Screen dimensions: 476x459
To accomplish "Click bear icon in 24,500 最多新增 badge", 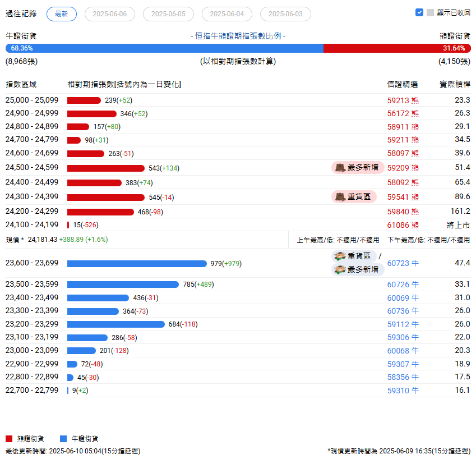I will [x=340, y=168].
